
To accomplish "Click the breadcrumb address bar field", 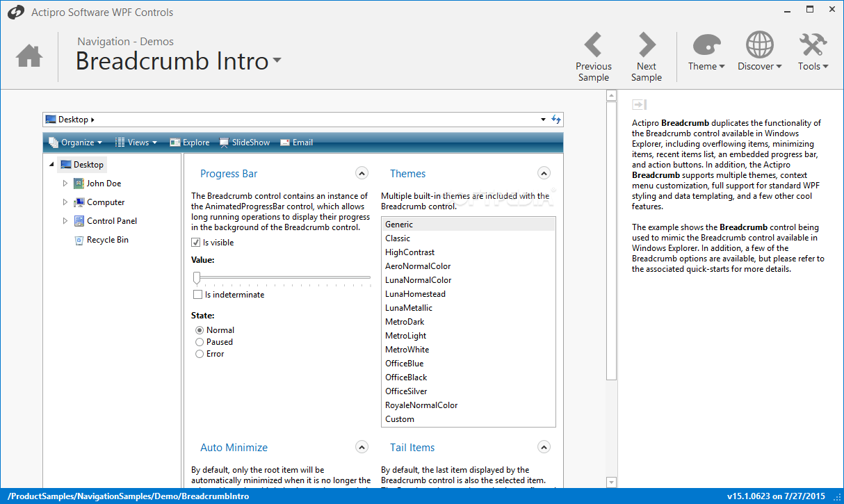I will [302, 120].
